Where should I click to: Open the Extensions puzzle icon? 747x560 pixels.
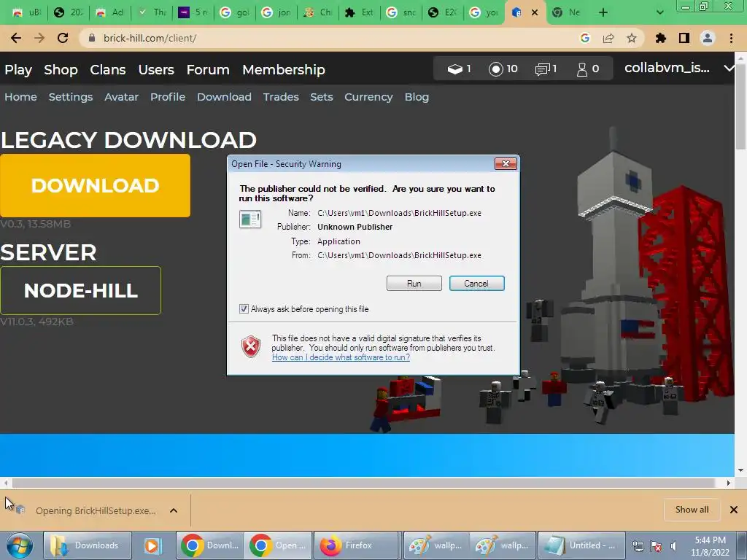pyautogui.click(x=661, y=38)
